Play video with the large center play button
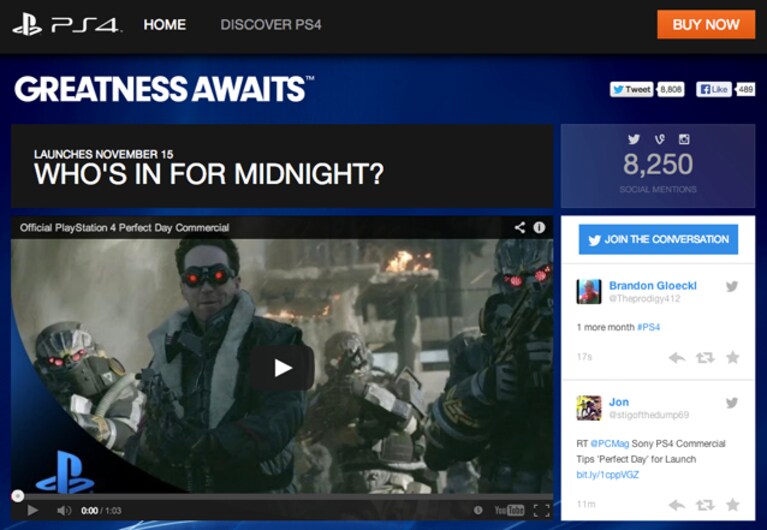The height and width of the screenshot is (530, 767). [x=282, y=368]
